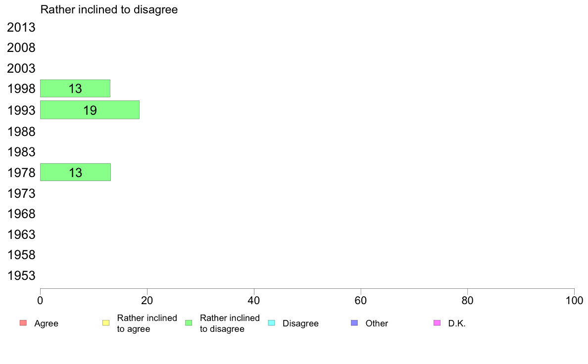
Task: Click the cyan Disagree legend swatch
Action: click(x=272, y=323)
